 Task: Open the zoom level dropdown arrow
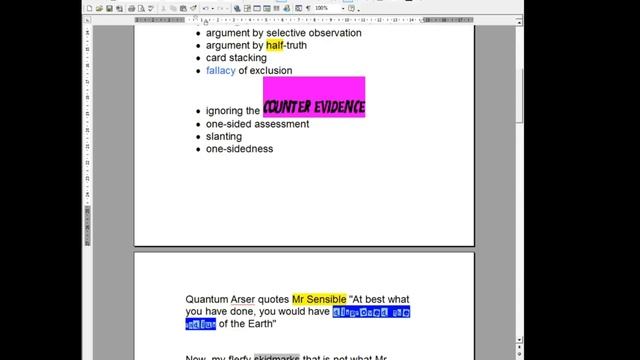pyautogui.click(x=343, y=8)
